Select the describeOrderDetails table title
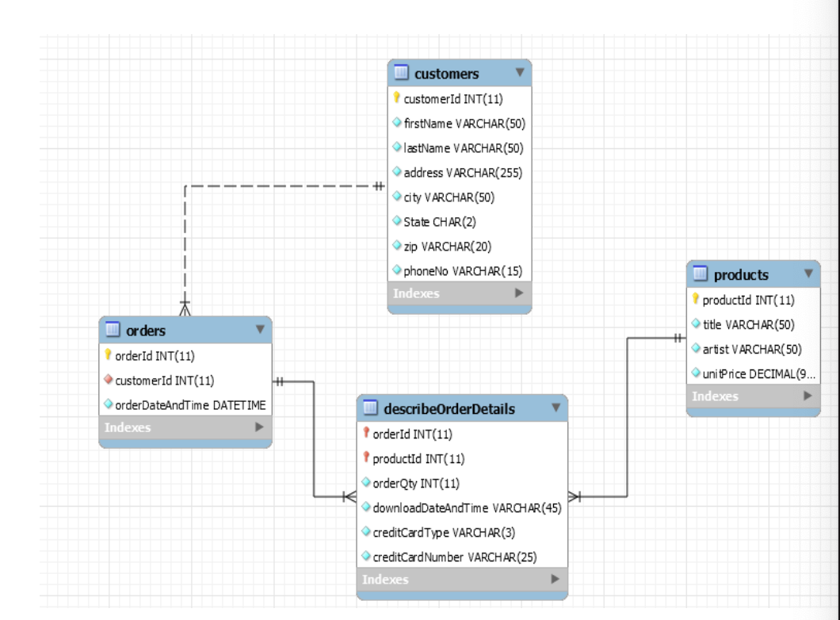Image resolution: width=840 pixels, height=620 pixels. (x=449, y=409)
